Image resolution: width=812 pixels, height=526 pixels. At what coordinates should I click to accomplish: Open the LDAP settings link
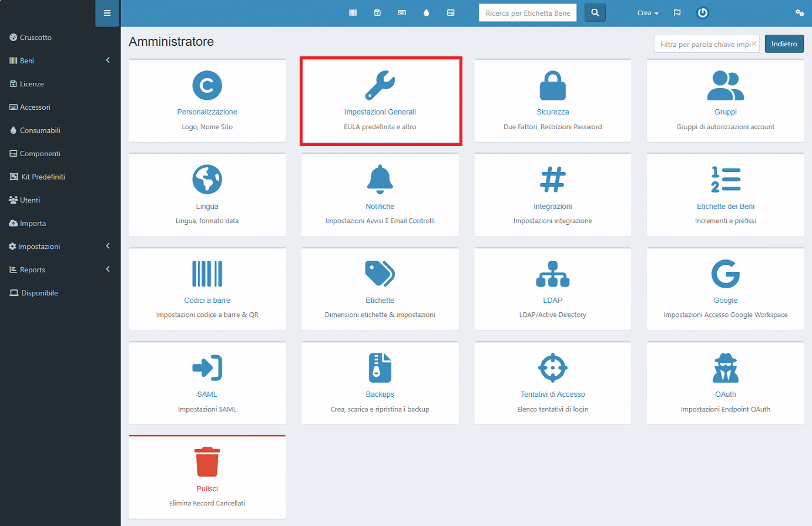(552, 301)
